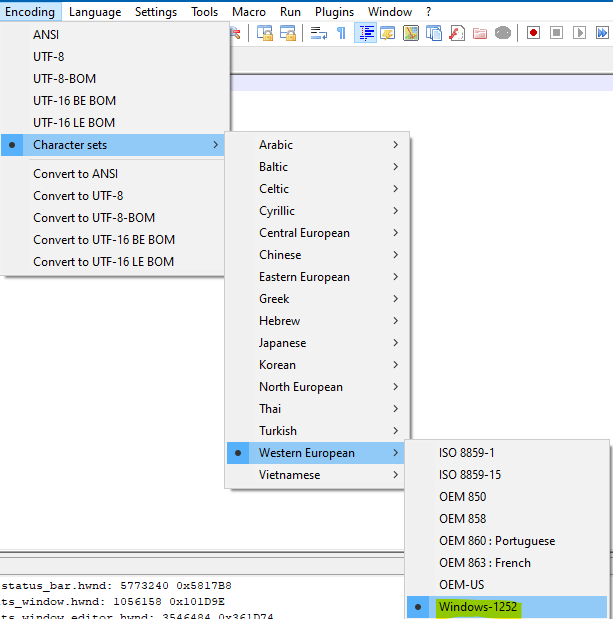This screenshot has height=620, width=613.
Task: Open the North European submenu entry
Action: pos(317,387)
